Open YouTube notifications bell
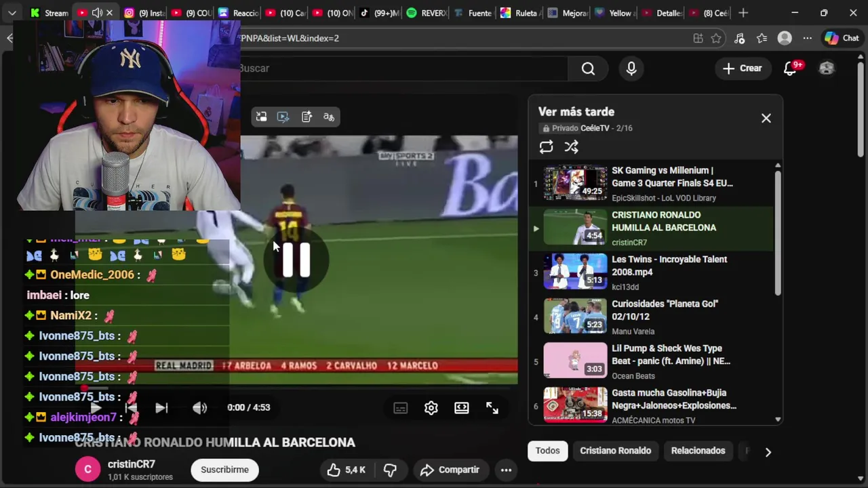Image resolution: width=868 pixels, height=488 pixels. click(x=791, y=68)
